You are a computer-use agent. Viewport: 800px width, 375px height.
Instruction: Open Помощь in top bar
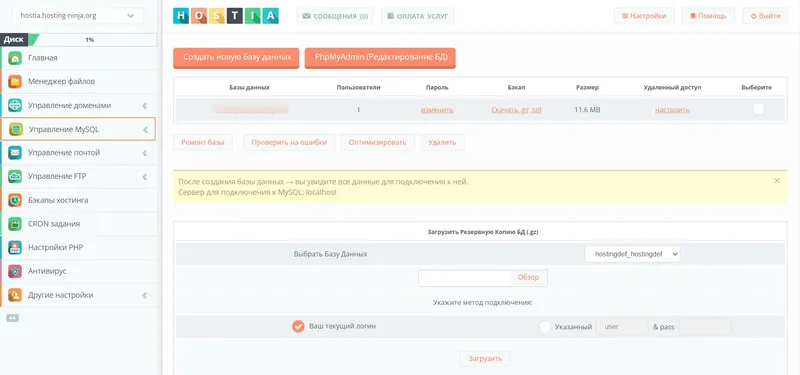[708, 16]
